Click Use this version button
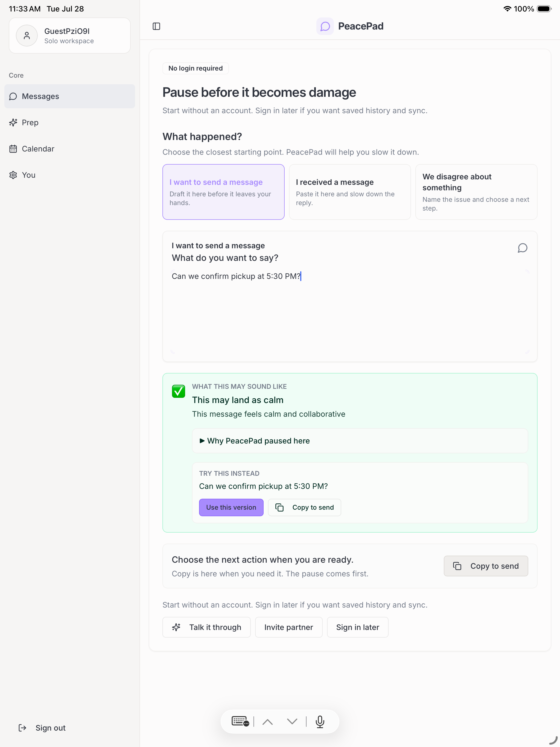 point(231,507)
